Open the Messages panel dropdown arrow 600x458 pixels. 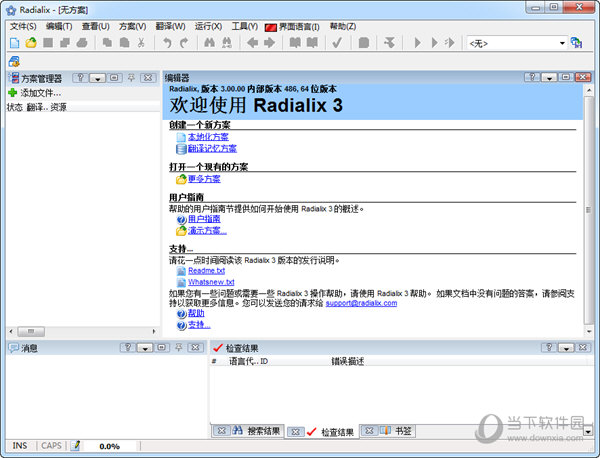tap(145, 347)
